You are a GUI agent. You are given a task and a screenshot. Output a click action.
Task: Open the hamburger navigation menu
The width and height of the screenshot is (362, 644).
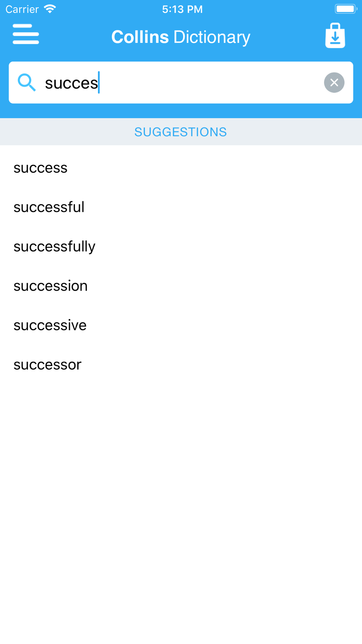point(26,34)
